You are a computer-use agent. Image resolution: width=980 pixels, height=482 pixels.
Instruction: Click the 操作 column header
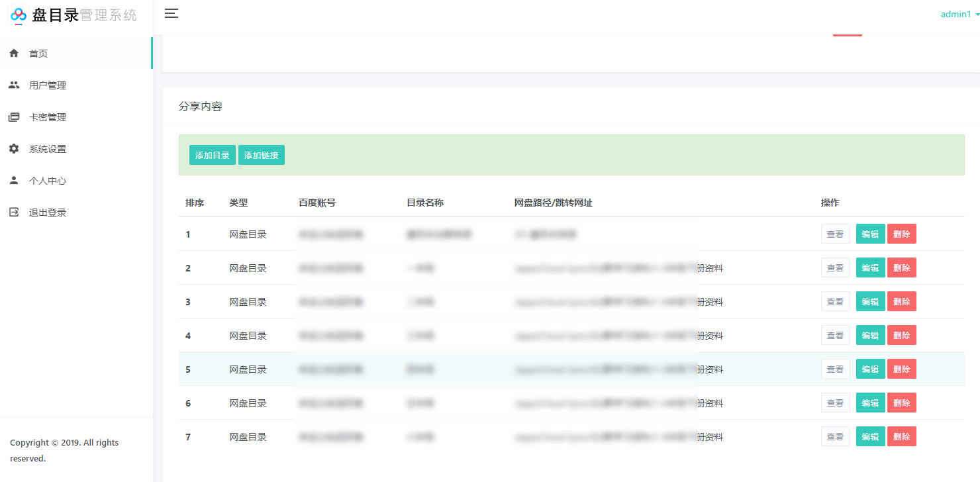click(830, 203)
